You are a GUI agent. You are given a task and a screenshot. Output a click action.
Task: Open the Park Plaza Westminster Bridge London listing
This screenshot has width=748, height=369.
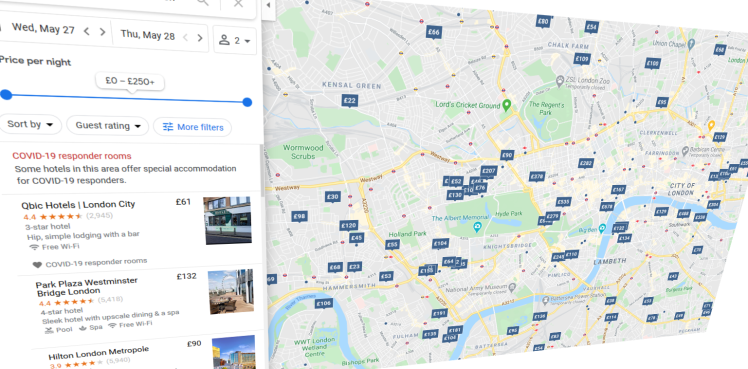pos(87,286)
